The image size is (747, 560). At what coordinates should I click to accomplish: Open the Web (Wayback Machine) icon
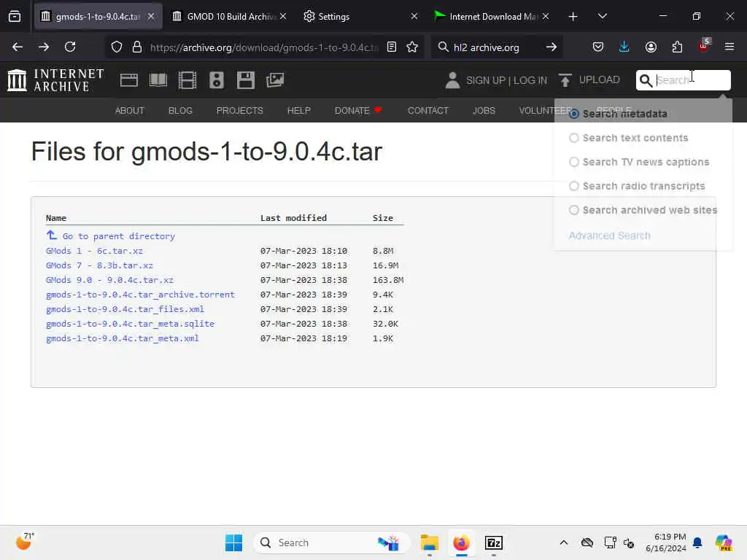(129, 80)
